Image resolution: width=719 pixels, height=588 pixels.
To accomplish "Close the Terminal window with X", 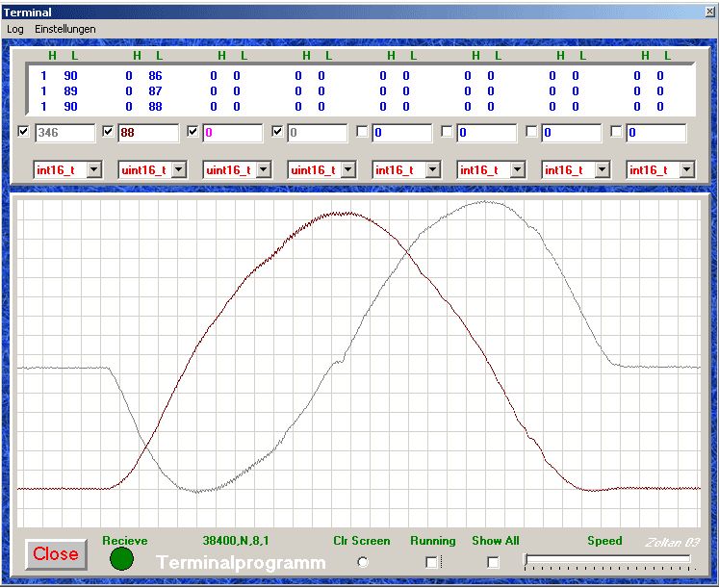I will pyautogui.click(x=709, y=12).
